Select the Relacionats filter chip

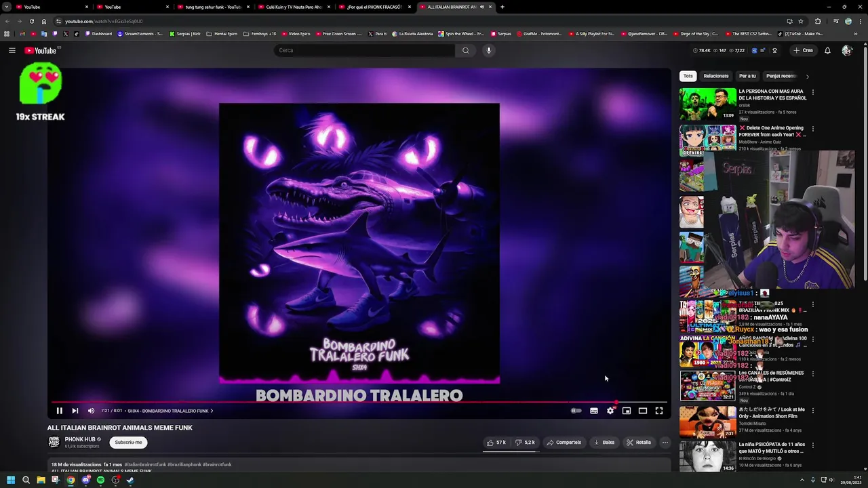(x=716, y=76)
